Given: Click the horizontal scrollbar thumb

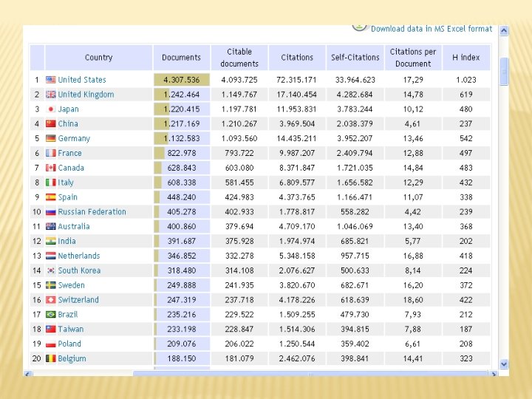Looking at the screenshot, I should [x=310, y=374].
